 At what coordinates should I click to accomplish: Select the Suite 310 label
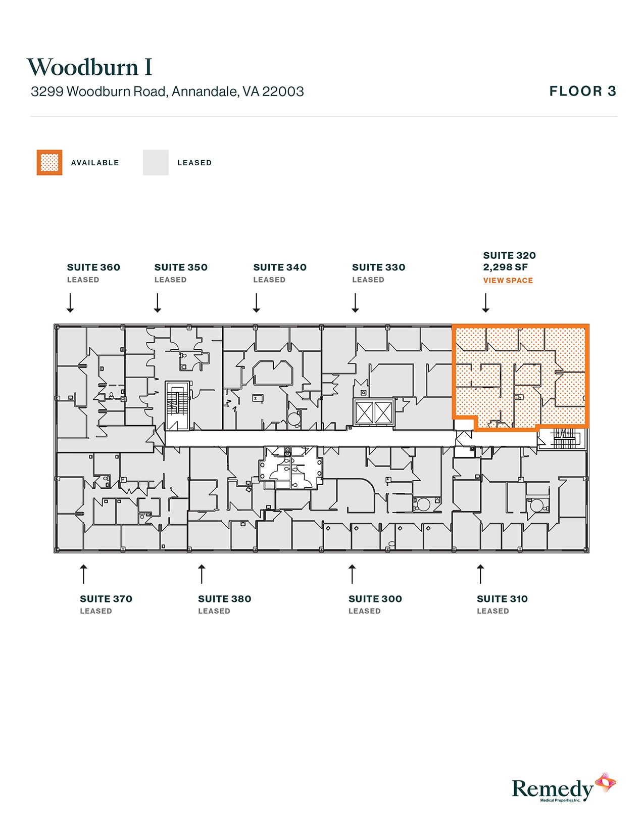coord(502,599)
